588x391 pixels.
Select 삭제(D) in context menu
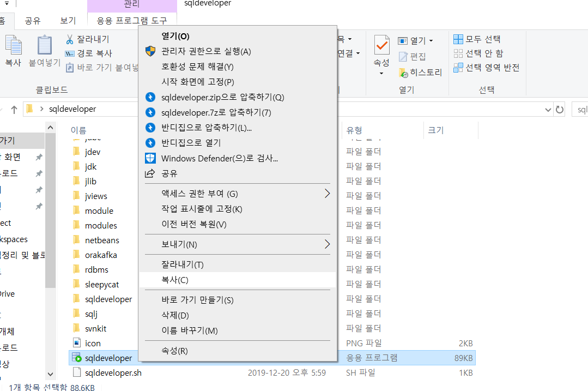tap(238, 316)
